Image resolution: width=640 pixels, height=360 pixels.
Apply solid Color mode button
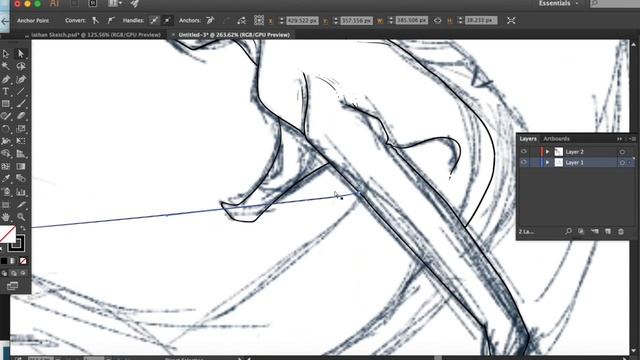tap(4, 261)
